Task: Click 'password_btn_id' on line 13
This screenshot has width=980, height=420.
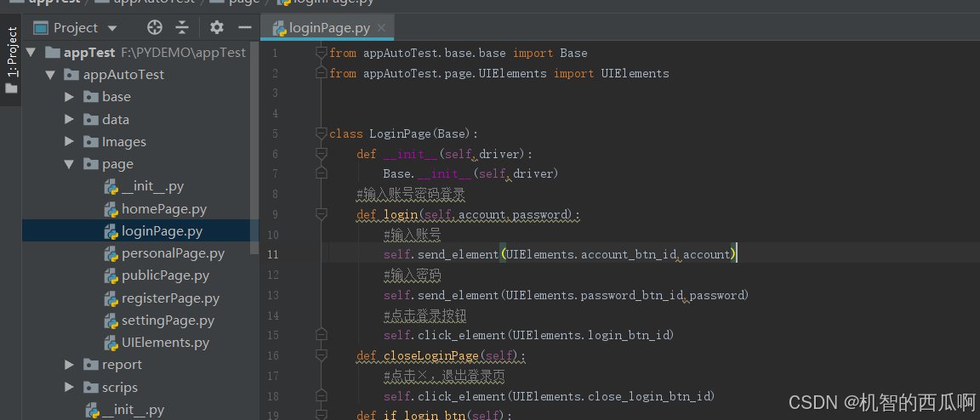Action: (x=632, y=295)
